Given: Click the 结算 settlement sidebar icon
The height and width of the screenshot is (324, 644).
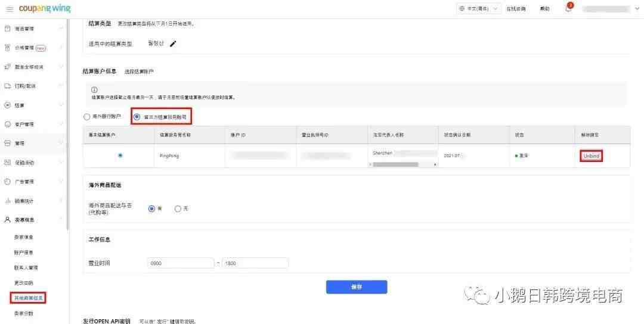Looking at the screenshot, I should click(x=7, y=105).
